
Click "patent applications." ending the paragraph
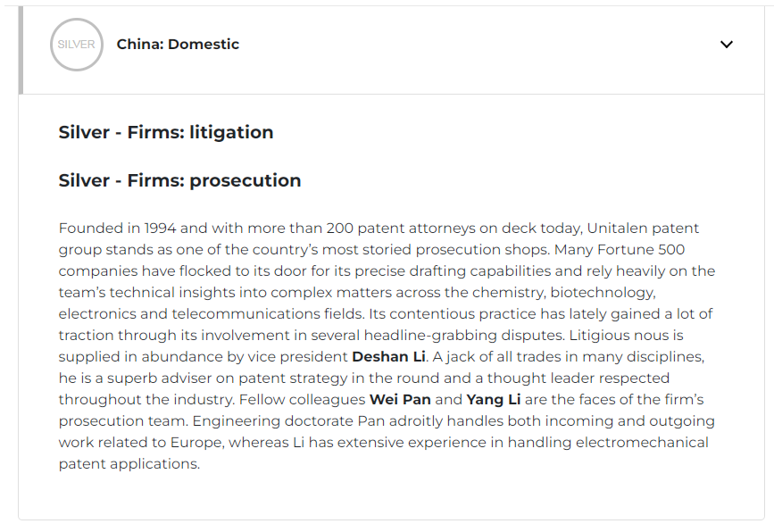[129, 464]
